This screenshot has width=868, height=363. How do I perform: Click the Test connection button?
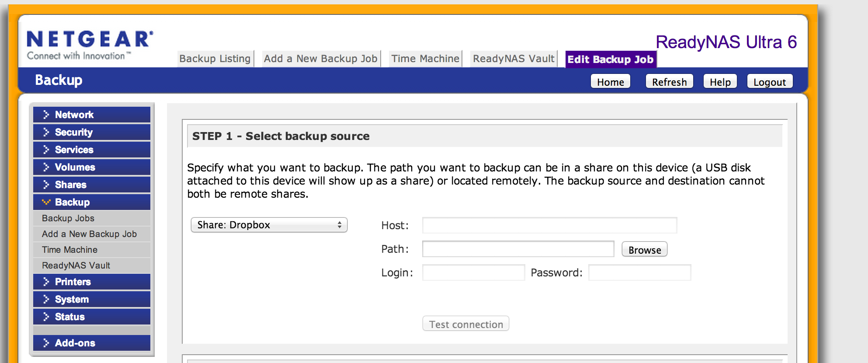coord(465,324)
